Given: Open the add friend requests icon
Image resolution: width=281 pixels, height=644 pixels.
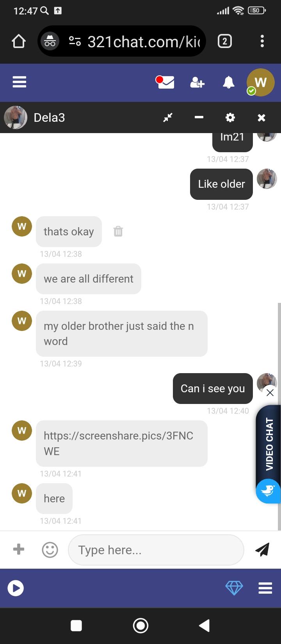Looking at the screenshot, I should tap(197, 82).
